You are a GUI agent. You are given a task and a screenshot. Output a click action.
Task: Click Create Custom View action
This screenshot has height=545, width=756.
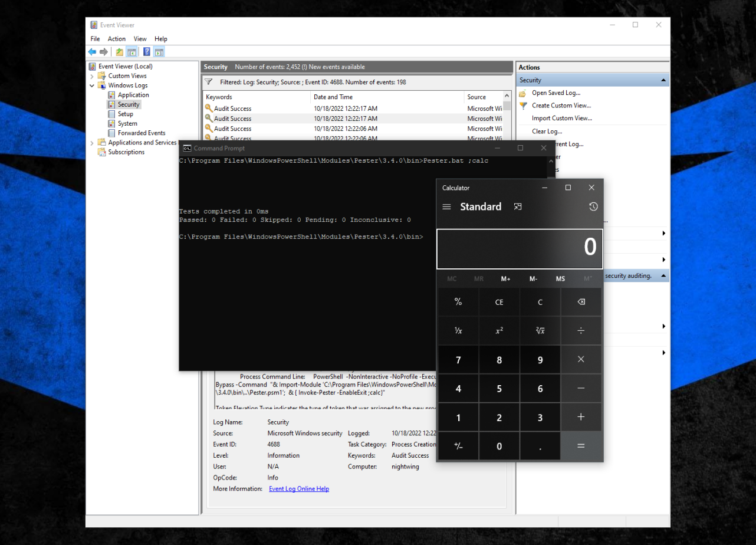561,106
